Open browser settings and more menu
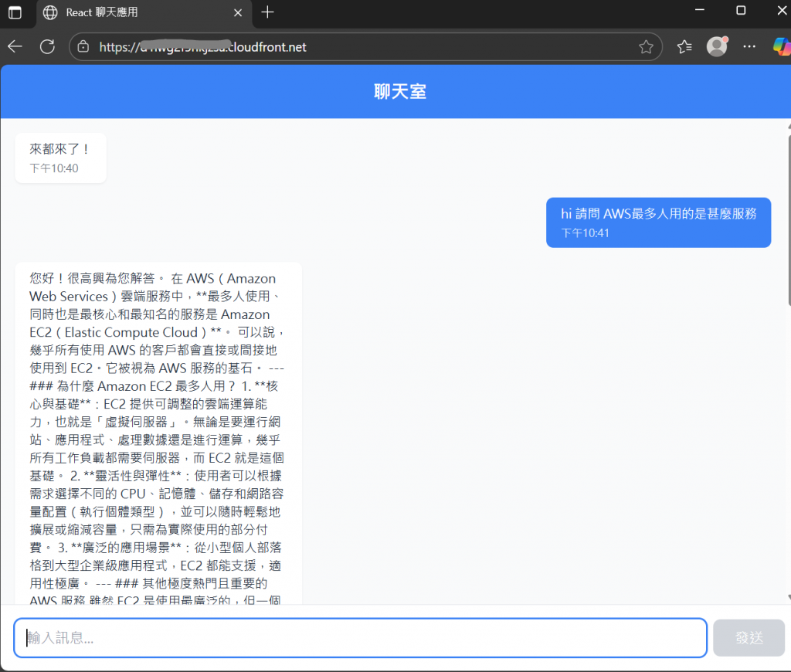The width and height of the screenshot is (791, 672). tap(749, 46)
